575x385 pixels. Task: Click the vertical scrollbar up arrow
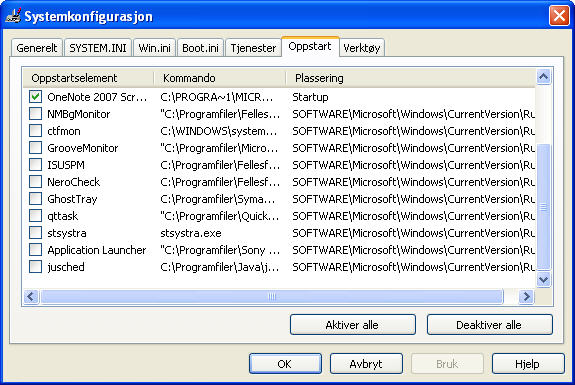(543, 77)
